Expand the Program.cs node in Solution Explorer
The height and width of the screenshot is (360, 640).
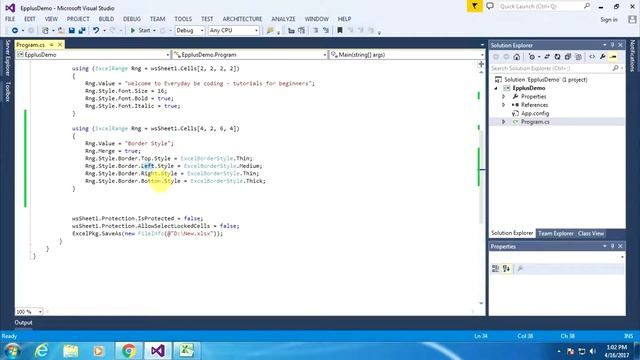pos(503,122)
